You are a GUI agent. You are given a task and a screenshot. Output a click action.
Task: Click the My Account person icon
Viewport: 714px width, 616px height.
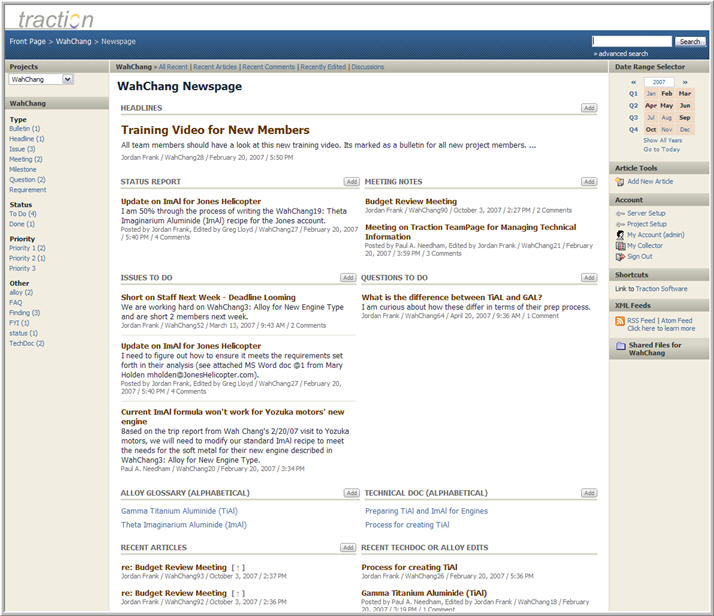click(x=619, y=235)
